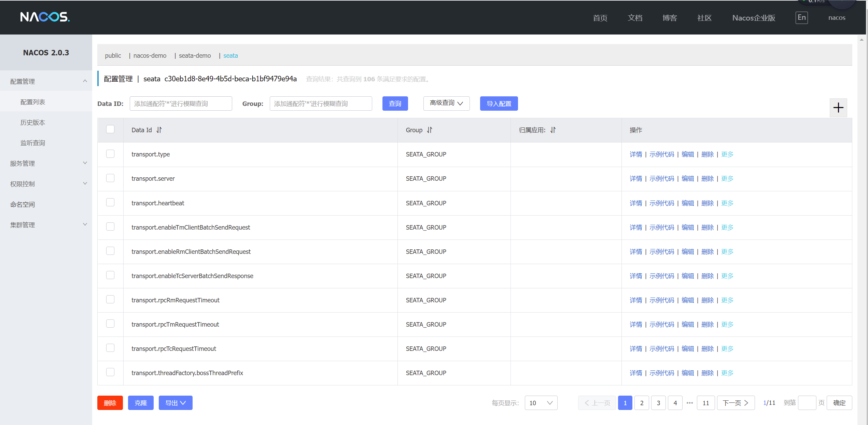
Task: Expand the 高级查询 advanced query dropdown
Action: 446,104
